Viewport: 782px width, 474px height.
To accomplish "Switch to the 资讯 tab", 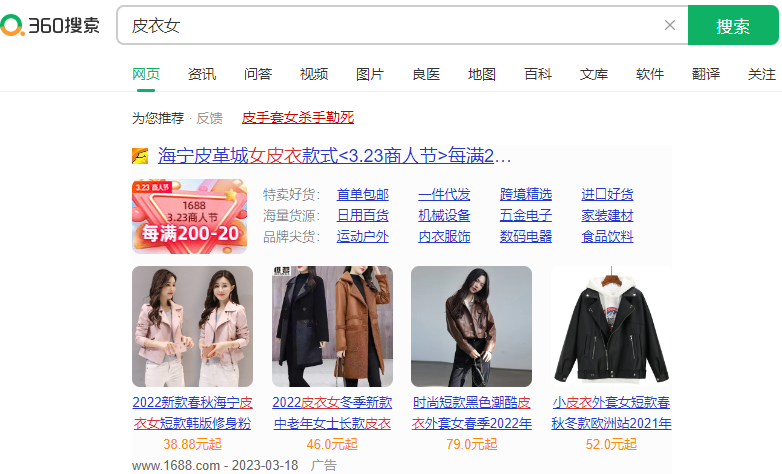I will tap(201, 74).
